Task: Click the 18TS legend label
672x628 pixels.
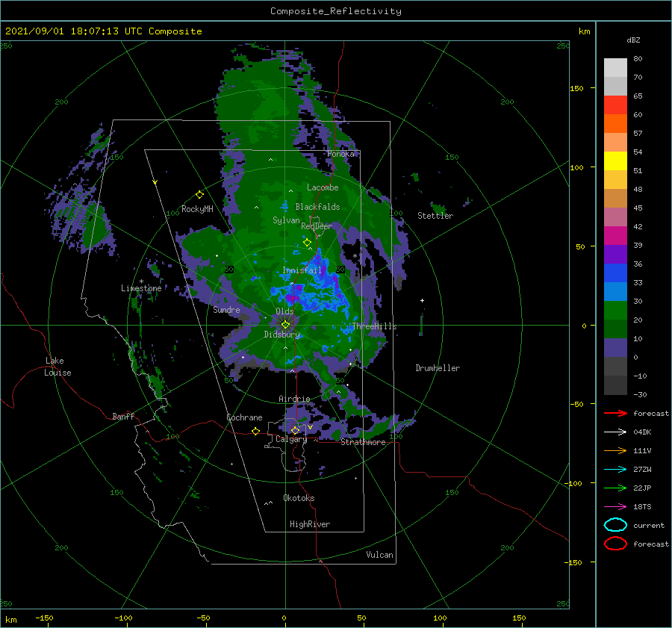Action: point(642,507)
